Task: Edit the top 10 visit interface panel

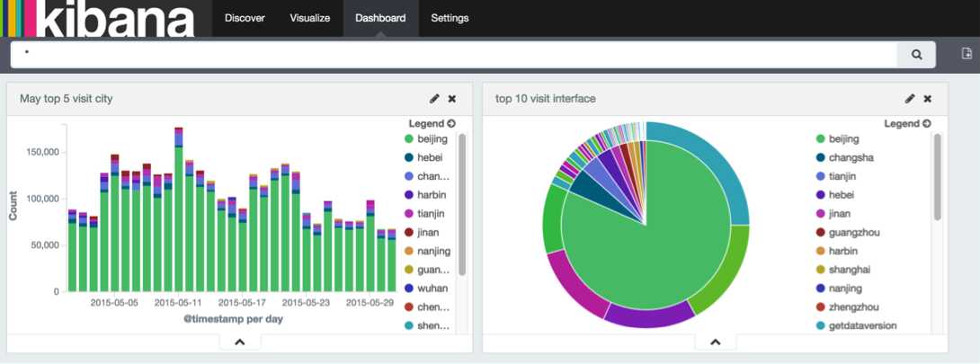Action: coord(910,99)
